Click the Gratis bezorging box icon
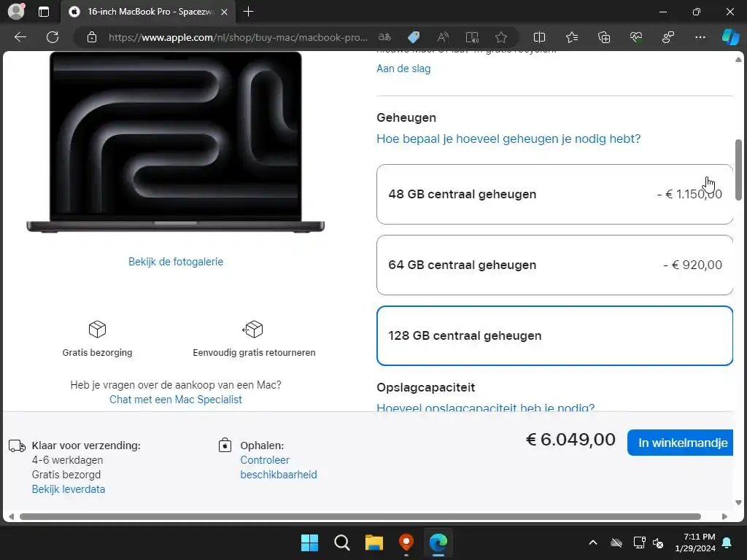This screenshot has width=747, height=560. pyautogui.click(x=97, y=329)
